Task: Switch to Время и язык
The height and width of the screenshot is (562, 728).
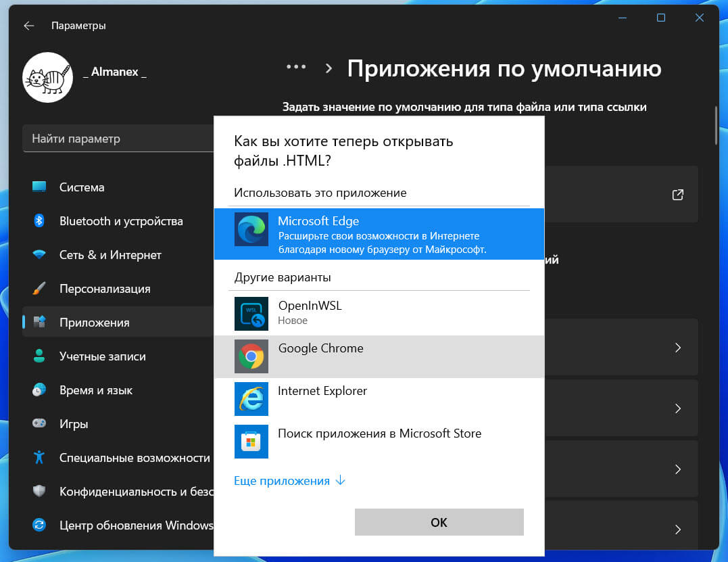Action: (x=118, y=390)
